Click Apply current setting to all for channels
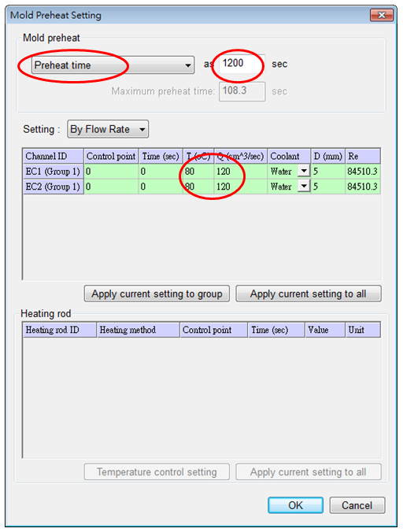 click(x=309, y=294)
